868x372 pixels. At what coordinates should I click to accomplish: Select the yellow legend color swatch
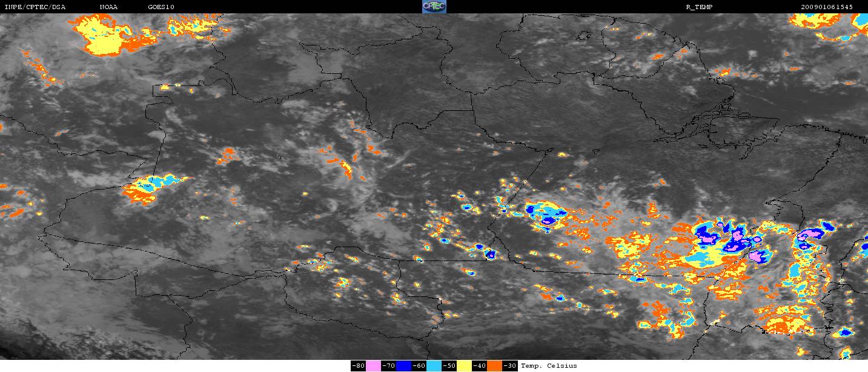(464, 366)
